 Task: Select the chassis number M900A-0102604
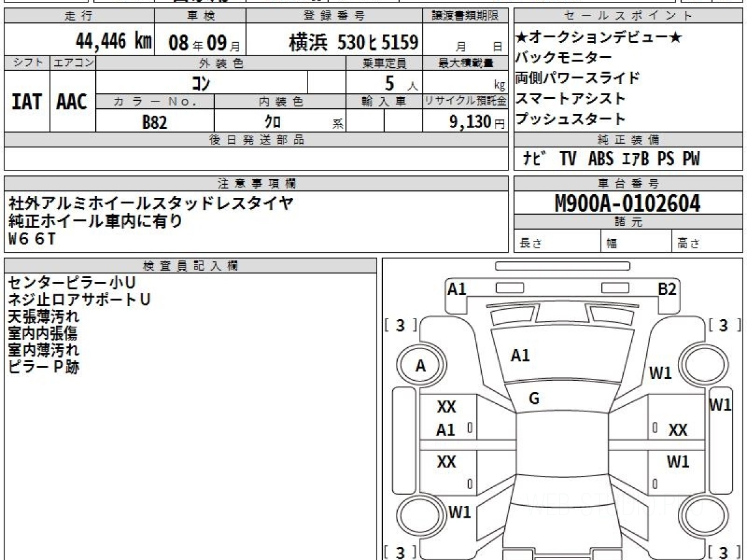pos(627,203)
